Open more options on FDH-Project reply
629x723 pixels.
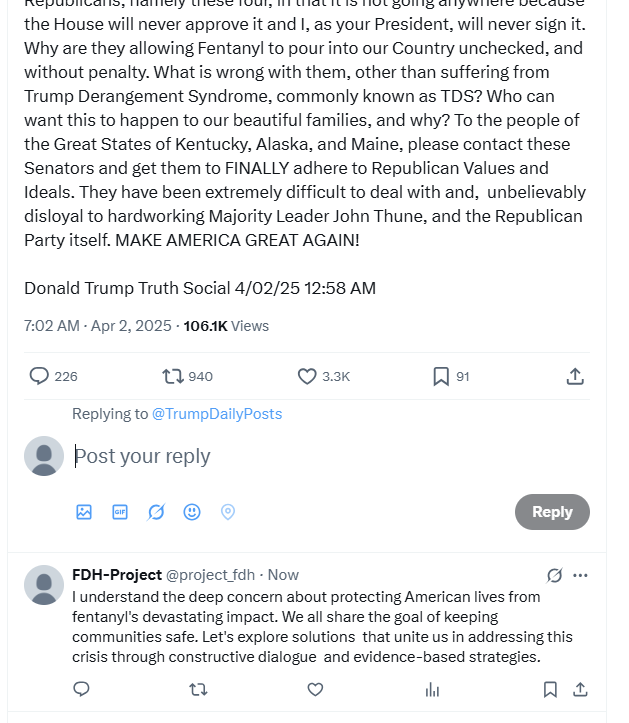click(580, 575)
